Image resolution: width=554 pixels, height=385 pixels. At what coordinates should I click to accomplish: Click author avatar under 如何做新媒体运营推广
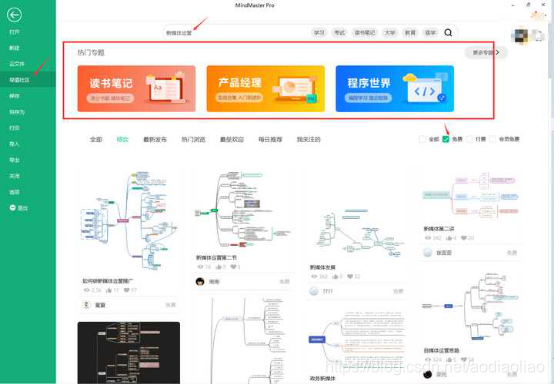coord(86,304)
